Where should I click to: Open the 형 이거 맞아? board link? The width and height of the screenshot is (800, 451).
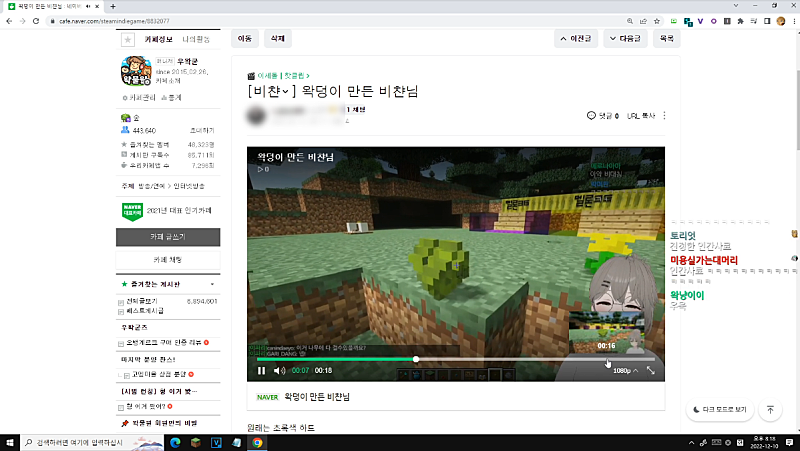[x=145, y=407]
